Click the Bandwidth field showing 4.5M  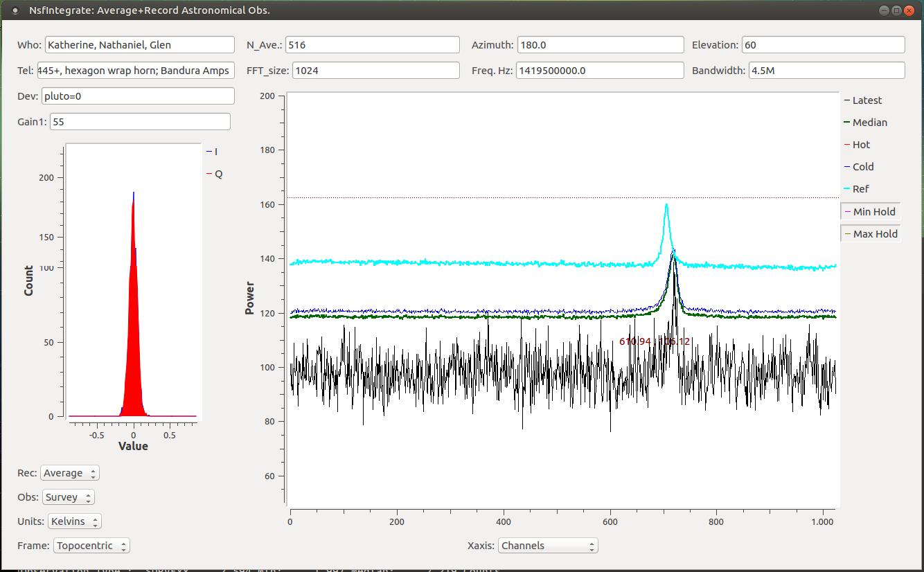(826, 71)
